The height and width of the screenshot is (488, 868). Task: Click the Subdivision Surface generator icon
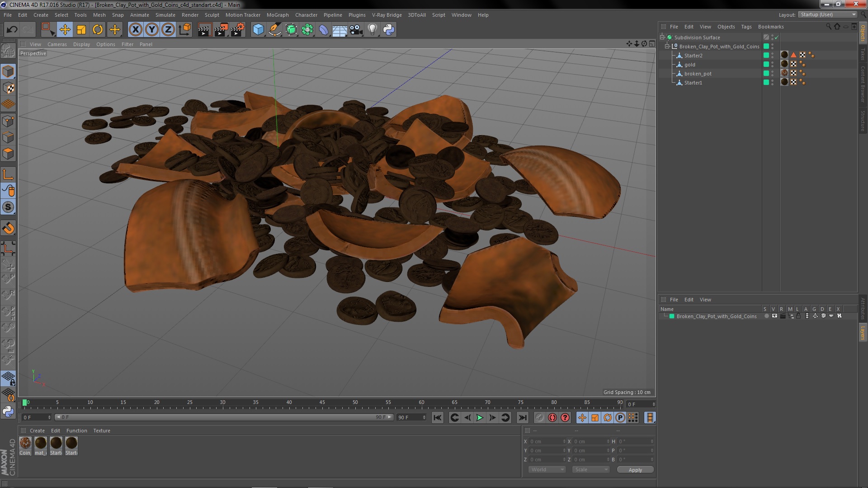click(291, 30)
